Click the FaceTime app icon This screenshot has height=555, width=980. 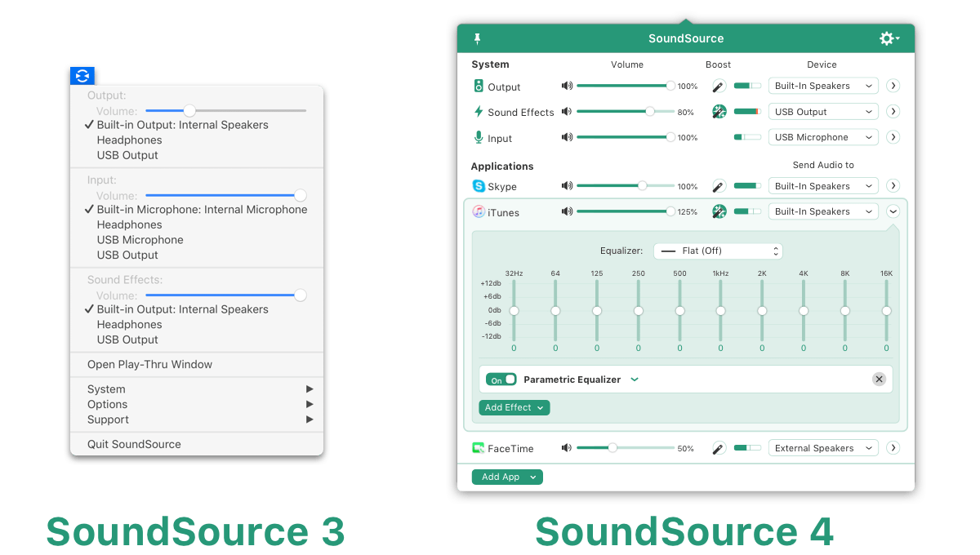pyautogui.click(x=478, y=448)
